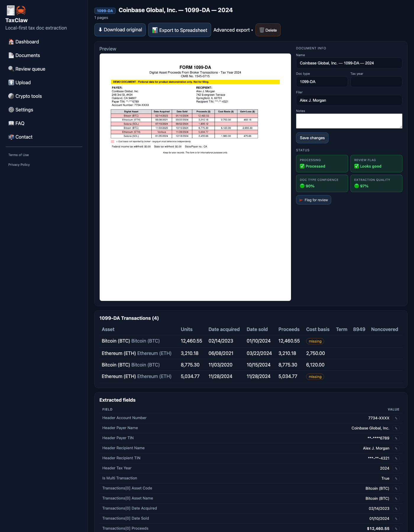Edit the document Name field
Image resolution: width=414 pixels, height=532 pixels.
349,63
